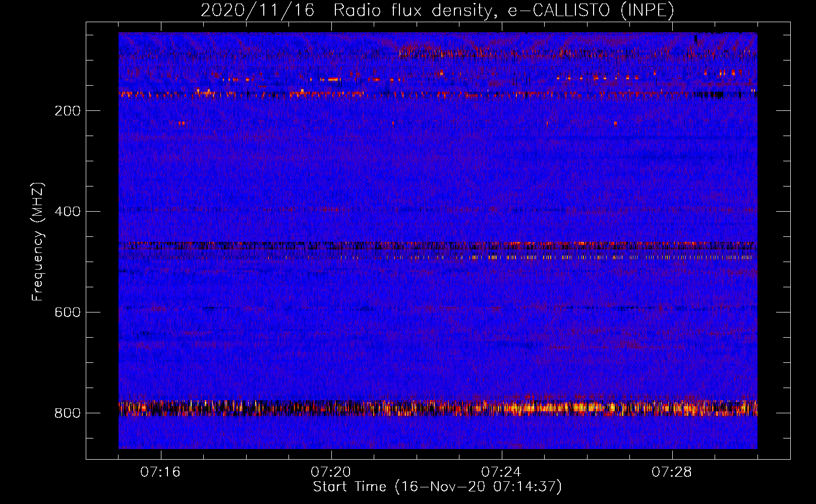Viewport: 816px width, 504px height.
Task: Click the plot title "2020/11/16 Radio flux density, e-CALLISTO (INPE)"
Action: [437, 11]
